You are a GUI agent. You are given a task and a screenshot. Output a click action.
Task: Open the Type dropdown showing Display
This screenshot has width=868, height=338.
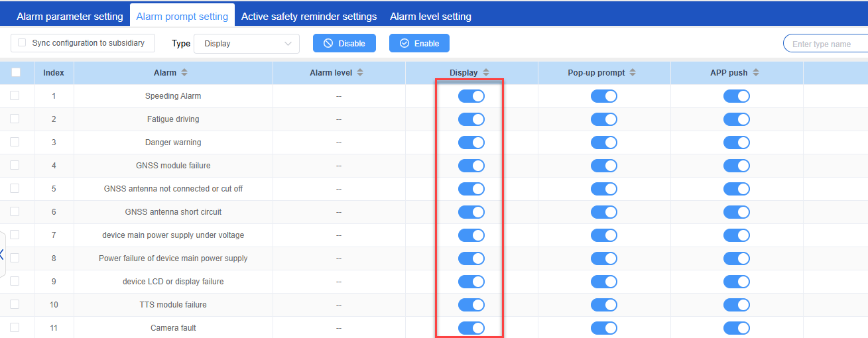[247, 44]
